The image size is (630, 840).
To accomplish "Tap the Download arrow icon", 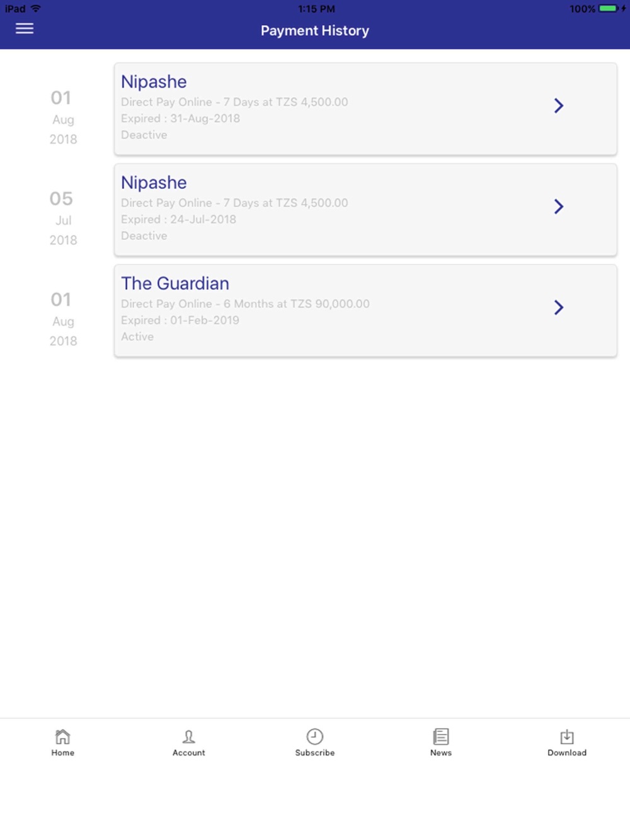I will point(567,736).
